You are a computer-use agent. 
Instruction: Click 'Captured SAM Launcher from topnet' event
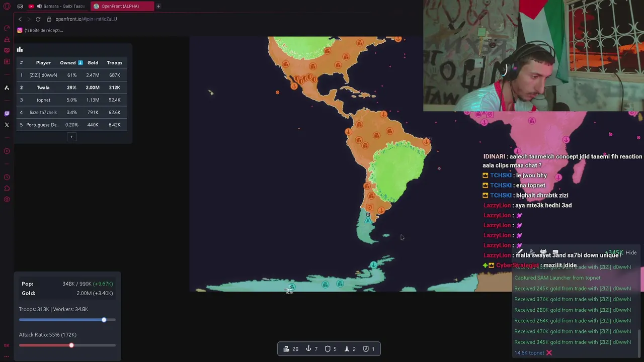(x=557, y=278)
